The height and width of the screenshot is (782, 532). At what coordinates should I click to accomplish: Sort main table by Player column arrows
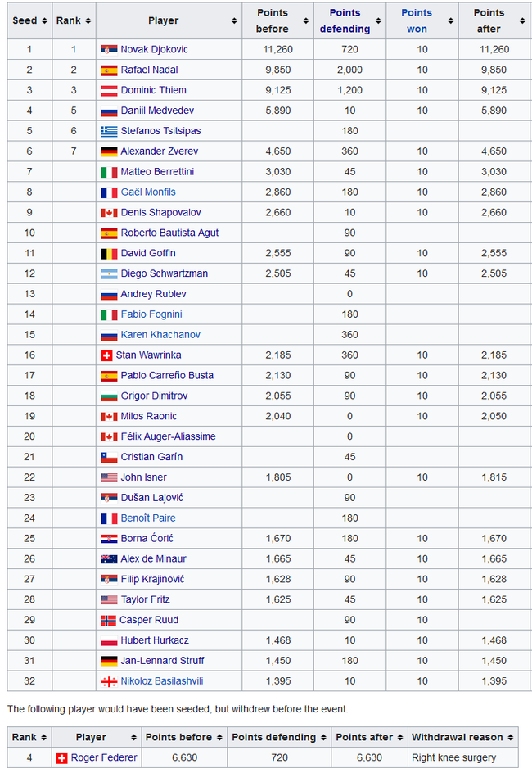pos(234,21)
